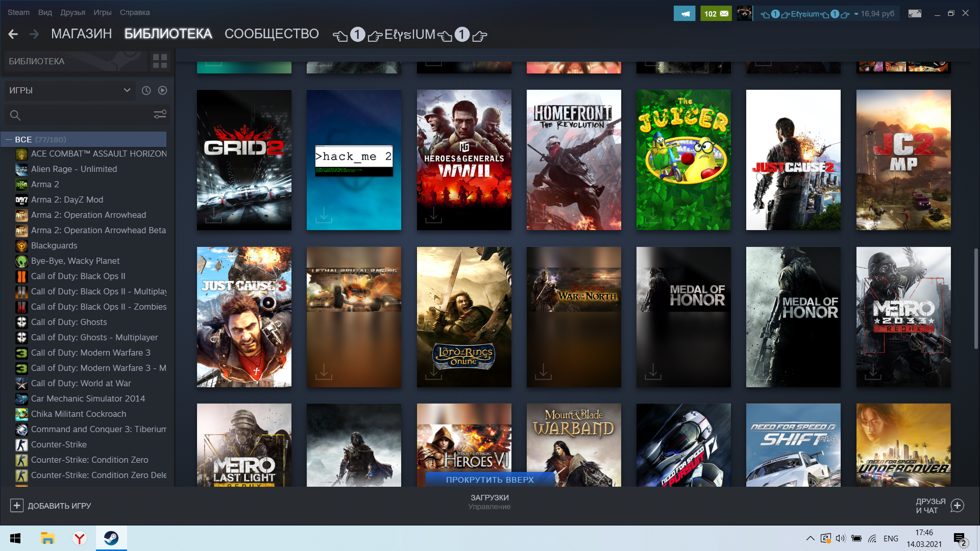The width and height of the screenshot is (980, 551).
Task: Click the 16,94 руб wallet balance
Action: pos(877,14)
